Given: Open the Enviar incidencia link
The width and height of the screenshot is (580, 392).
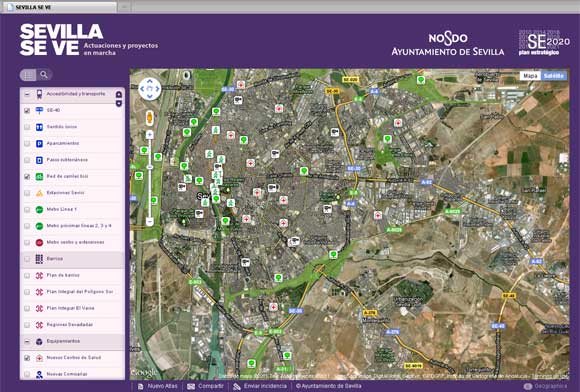Looking at the screenshot, I should [265, 386].
